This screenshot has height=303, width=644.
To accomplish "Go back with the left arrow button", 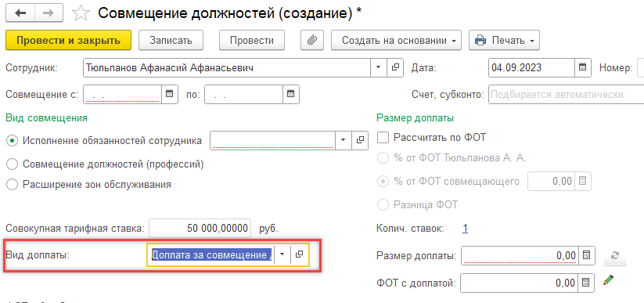I will pyautogui.click(x=20, y=13).
